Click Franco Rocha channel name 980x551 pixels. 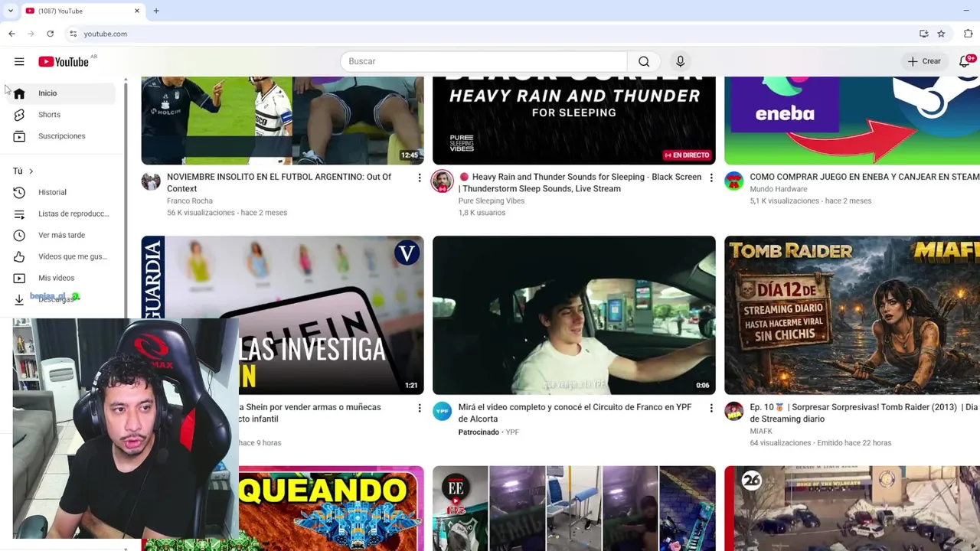click(x=190, y=201)
